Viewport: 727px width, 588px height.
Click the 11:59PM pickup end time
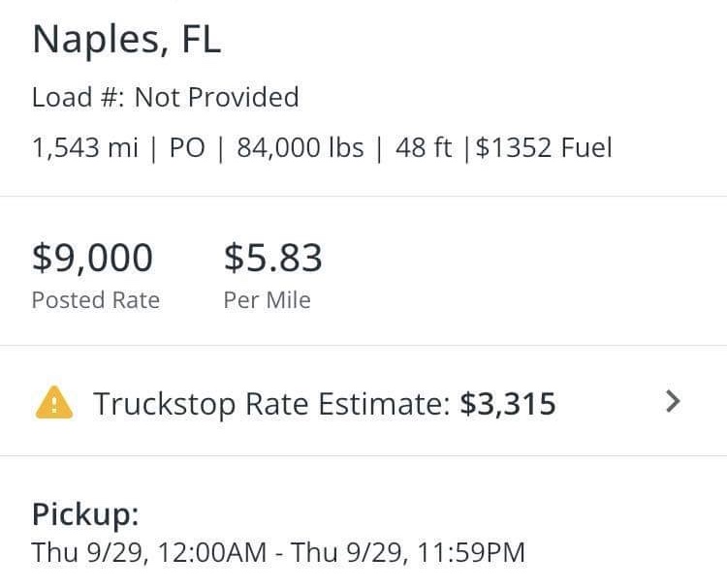click(471, 552)
